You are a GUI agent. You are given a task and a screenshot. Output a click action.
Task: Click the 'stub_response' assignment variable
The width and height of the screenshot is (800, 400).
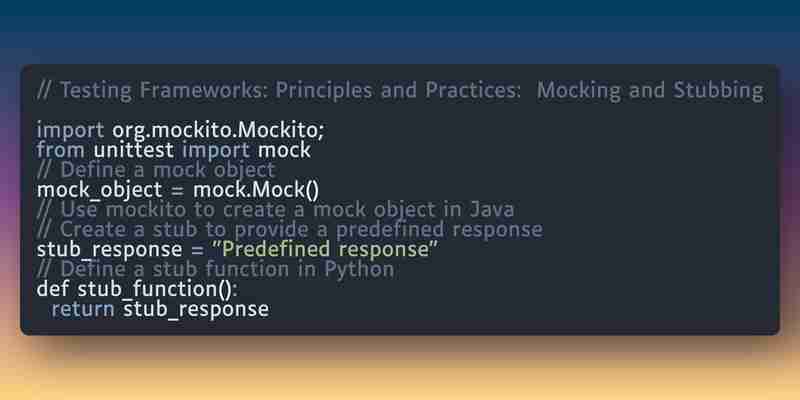(109, 250)
